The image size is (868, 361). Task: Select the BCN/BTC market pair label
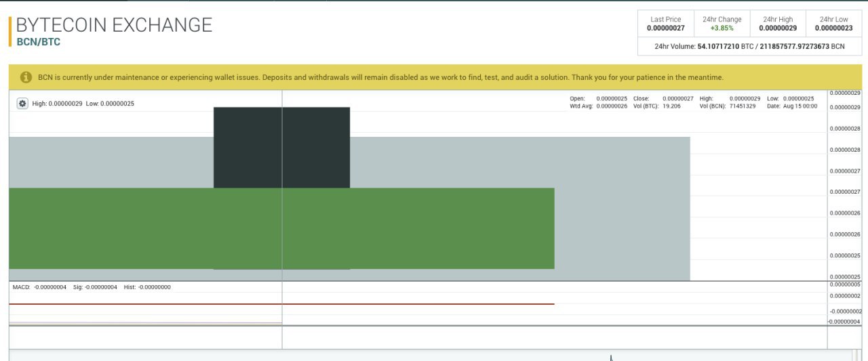[39, 42]
